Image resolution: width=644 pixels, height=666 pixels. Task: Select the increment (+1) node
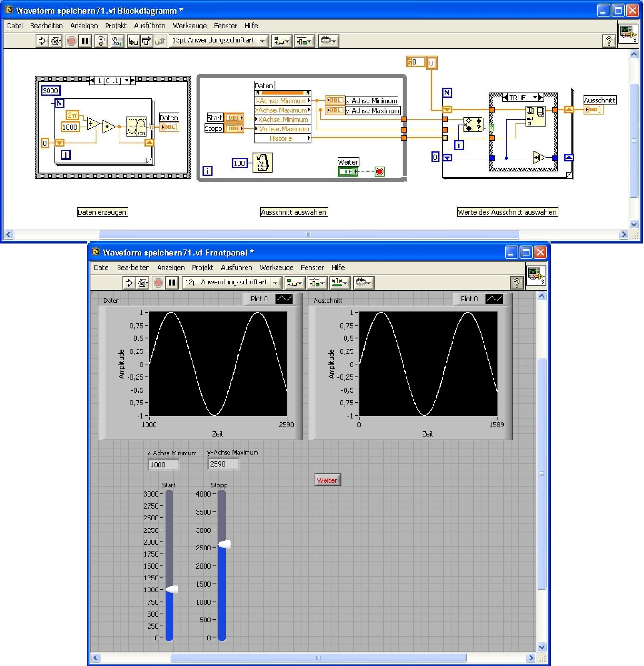539,157
